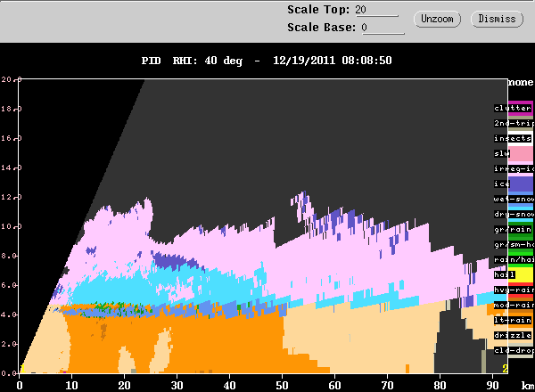Click the PID RHI 40 deg title
Screen dimensions: 535x392
[192, 61]
